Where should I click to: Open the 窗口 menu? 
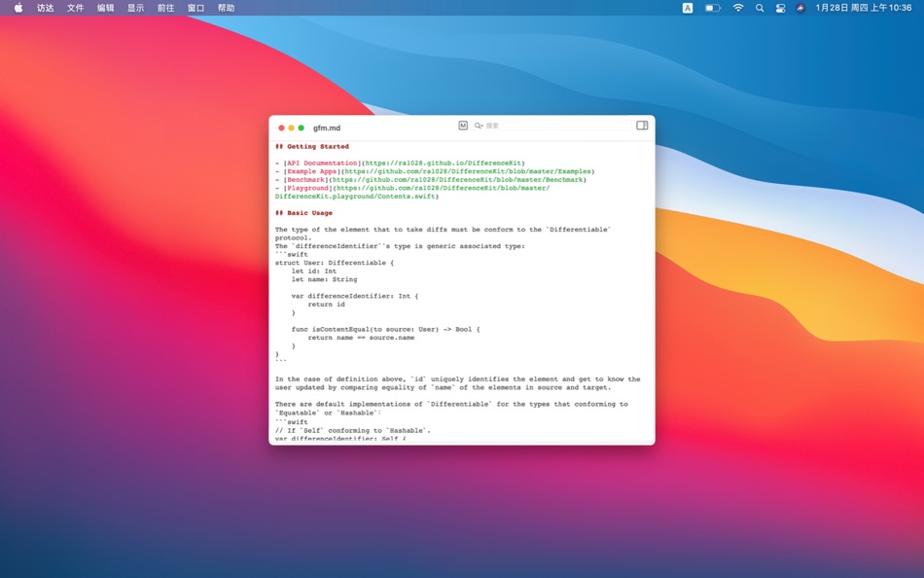coord(195,8)
